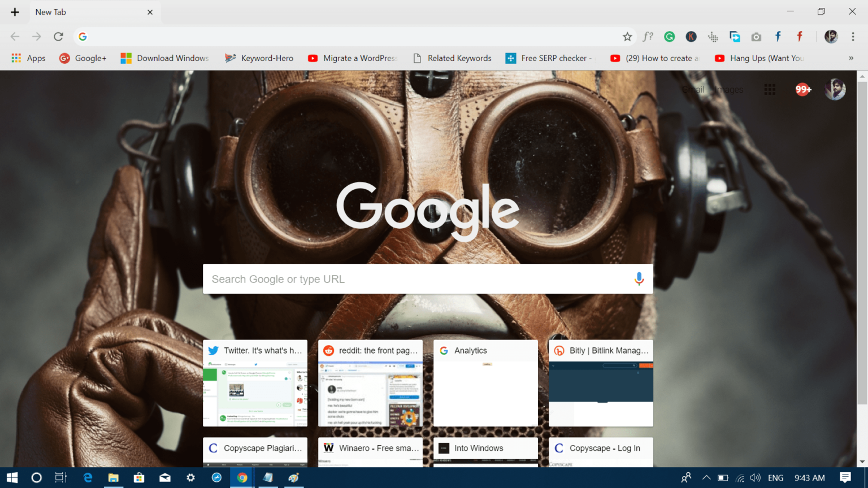This screenshot has width=868, height=488.
Task: Open the blue f extension icon
Action: (778, 37)
